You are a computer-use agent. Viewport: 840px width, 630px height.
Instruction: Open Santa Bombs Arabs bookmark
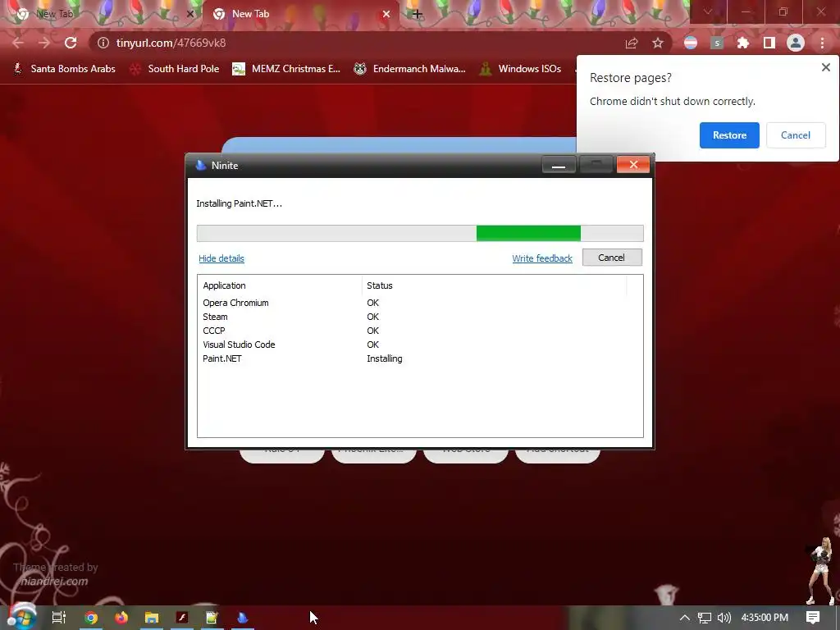(64, 69)
